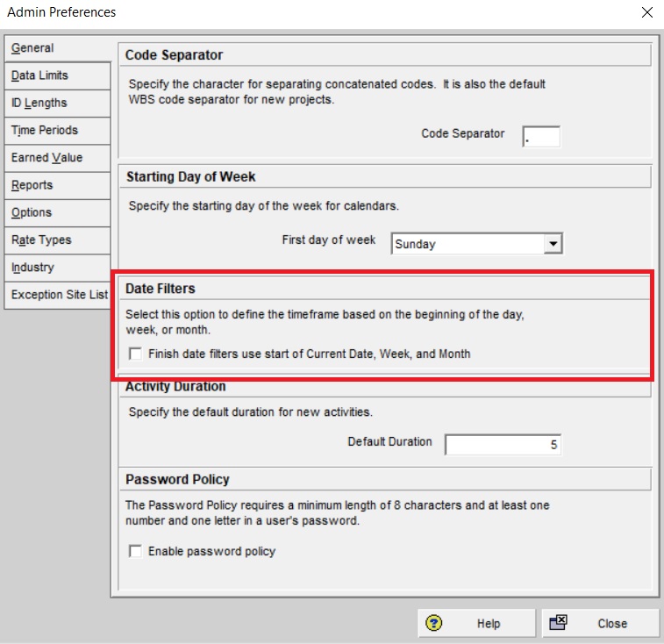This screenshot has width=664, height=644.
Task: Click the Password Policy heading
Action: point(177,479)
